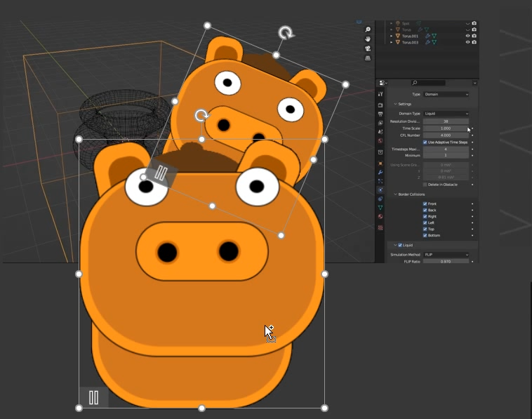Screen dimensions: 532x419
Task: Click the viewport zoom magnifier icon
Action: click(368, 29)
